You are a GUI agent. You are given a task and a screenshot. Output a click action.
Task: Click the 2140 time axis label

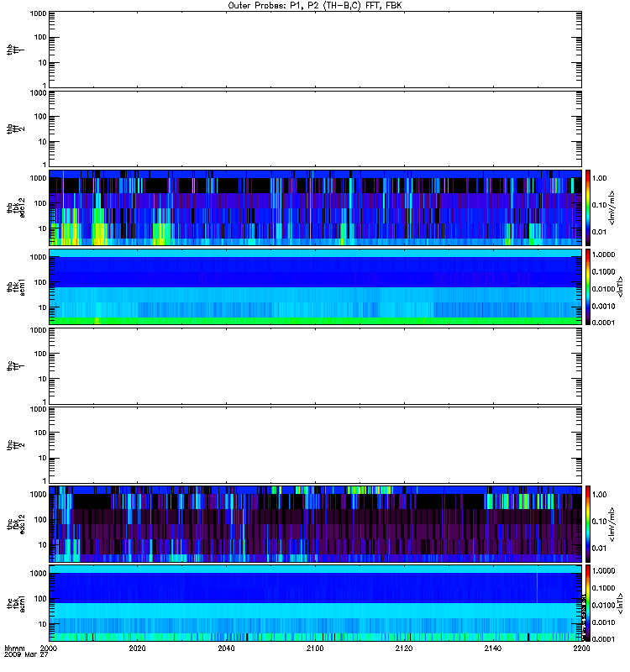coord(493,648)
